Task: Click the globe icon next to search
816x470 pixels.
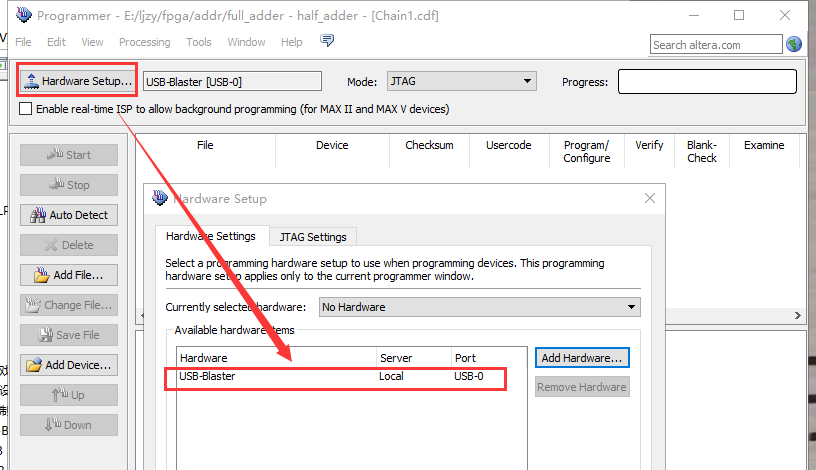Action: 794,44
